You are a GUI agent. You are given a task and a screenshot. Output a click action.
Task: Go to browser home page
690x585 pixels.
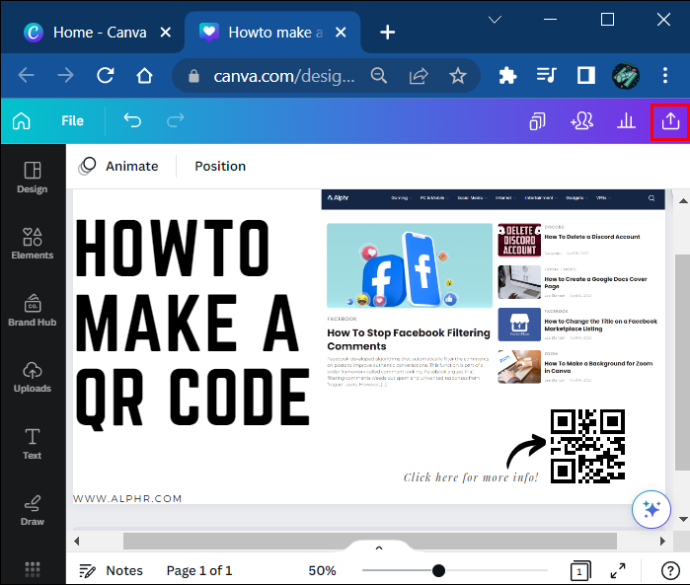[x=144, y=76]
